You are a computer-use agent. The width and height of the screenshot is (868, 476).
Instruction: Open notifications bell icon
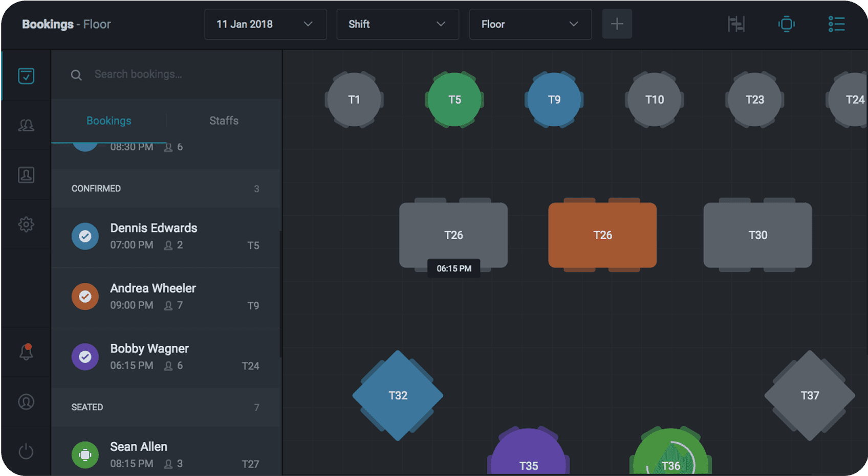26,352
